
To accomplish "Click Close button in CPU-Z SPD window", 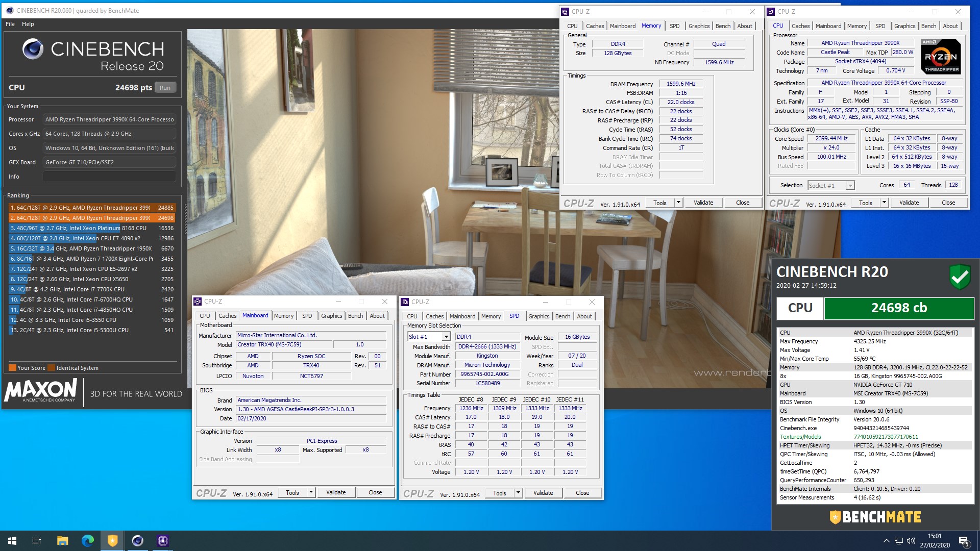I will 582,493.
